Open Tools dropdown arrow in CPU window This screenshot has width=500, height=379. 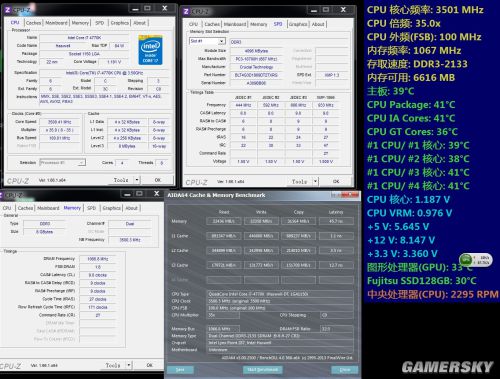(x=137, y=180)
